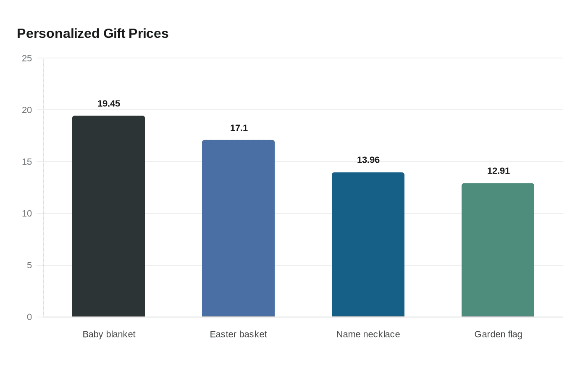Select the Name necklace bar
Screen dimensions: 588x370
(368, 244)
